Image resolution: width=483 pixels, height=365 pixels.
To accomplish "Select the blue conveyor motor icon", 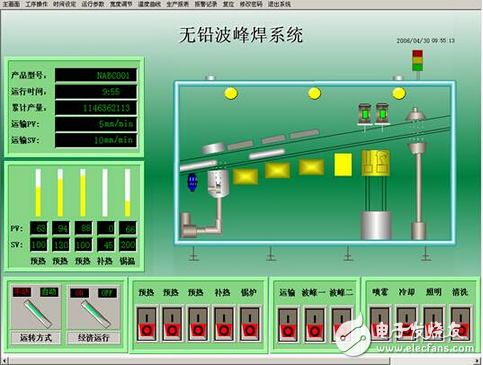I will point(192,182).
